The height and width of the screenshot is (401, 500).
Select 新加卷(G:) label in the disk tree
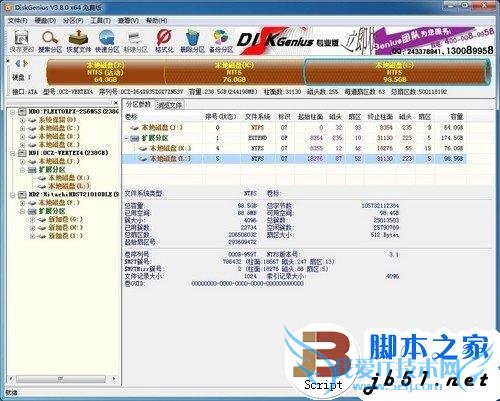(x=66, y=219)
